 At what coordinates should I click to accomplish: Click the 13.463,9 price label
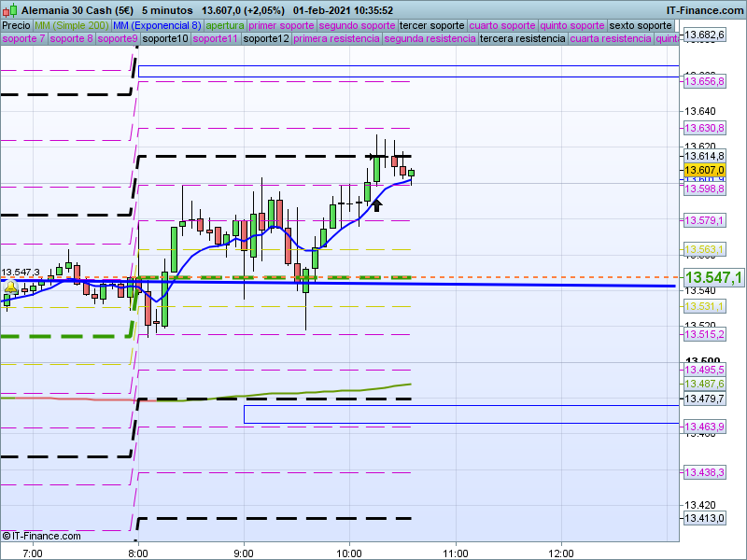click(704, 427)
